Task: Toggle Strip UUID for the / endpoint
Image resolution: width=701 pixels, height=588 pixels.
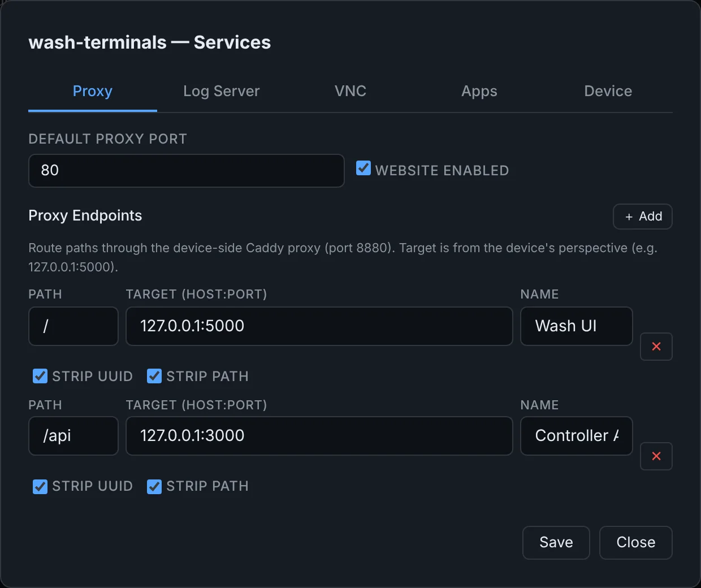Action: coord(40,376)
